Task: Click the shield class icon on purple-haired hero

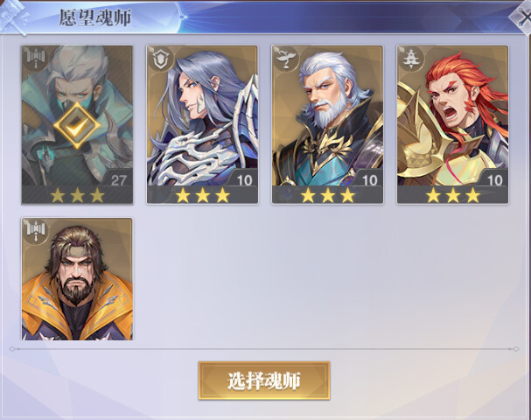Action: (160, 59)
